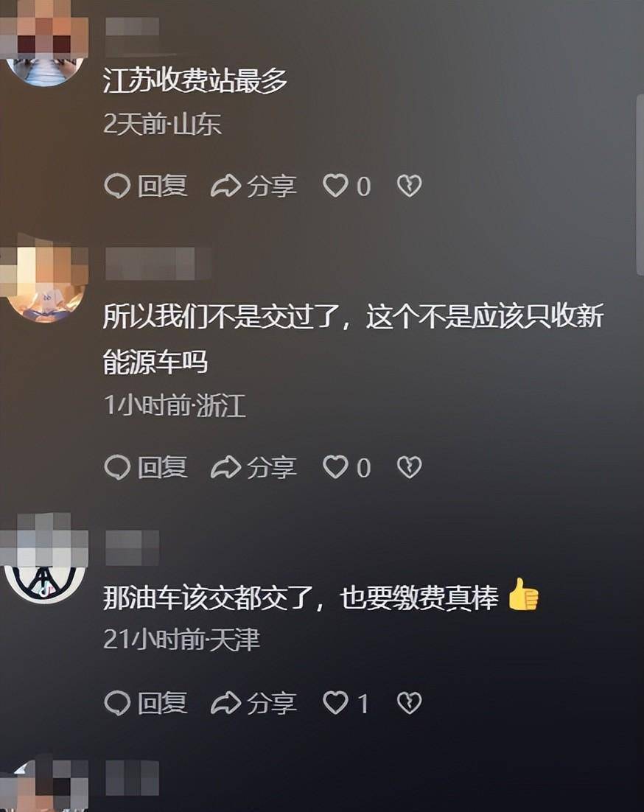Screen dimensions: 644x812
Task: Open blurred username above 那油车该交都交了
Action: coord(132,548)
